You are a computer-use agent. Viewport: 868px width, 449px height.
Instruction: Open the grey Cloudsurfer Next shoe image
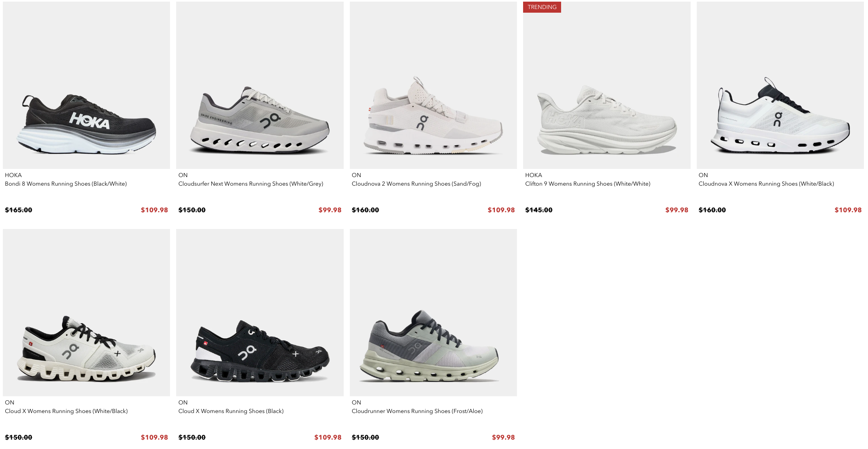(x=260, y=85)
